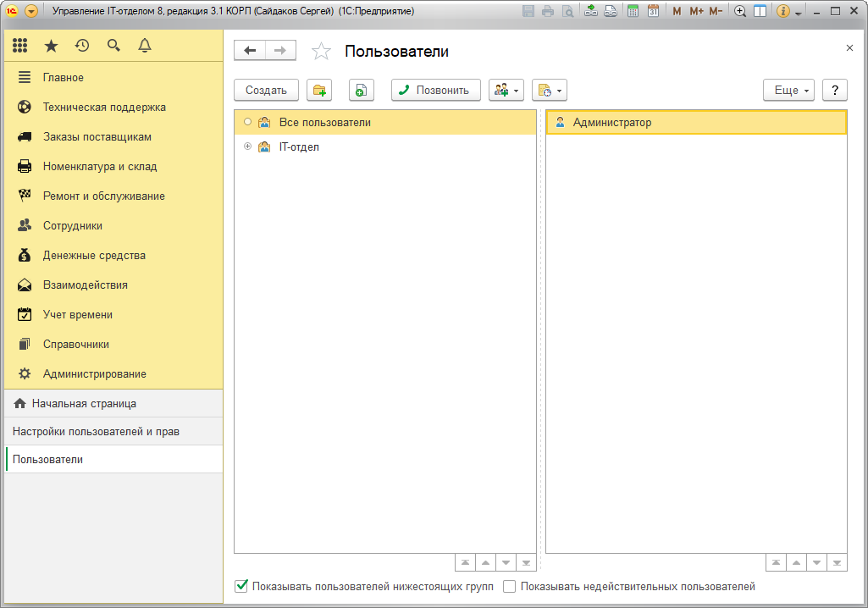Image resolution: width=868 pixels, height=608 pixels.
Task: Open the Еще dropdown menu
Action: tap(789, 91)
